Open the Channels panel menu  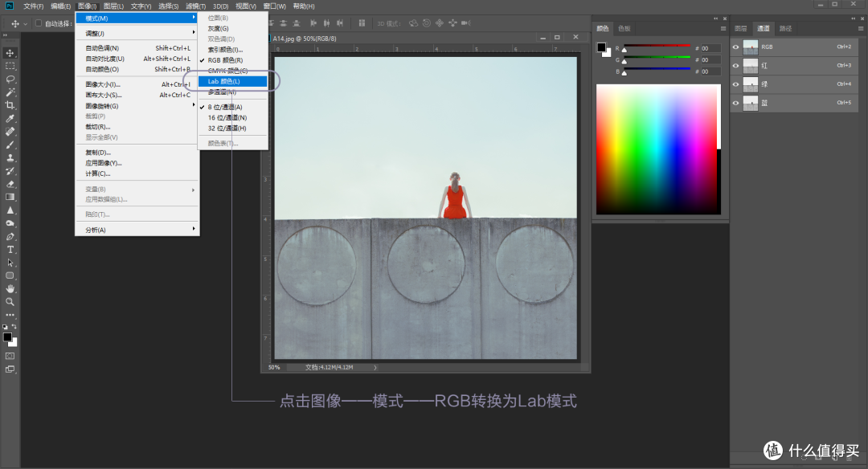(x=861, y=27)
